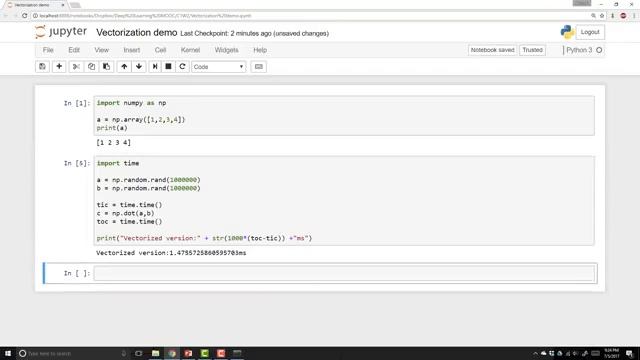The height and width of the screenshot is (360, 640).
Task: Insert a cell below with the plus icon
Action: 59,67
